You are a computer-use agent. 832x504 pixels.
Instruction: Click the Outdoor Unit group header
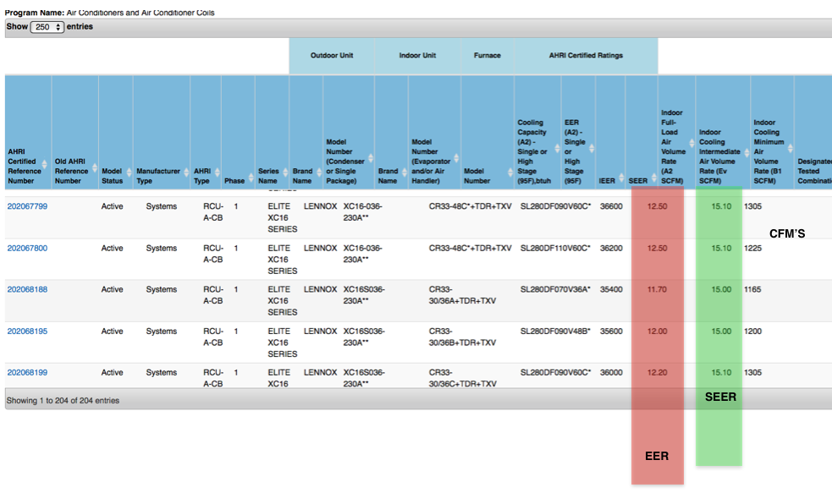pos(332,56)
